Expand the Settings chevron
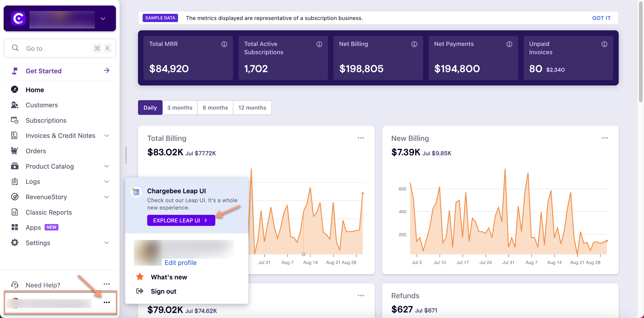644x318 pixels. point(107,243)
